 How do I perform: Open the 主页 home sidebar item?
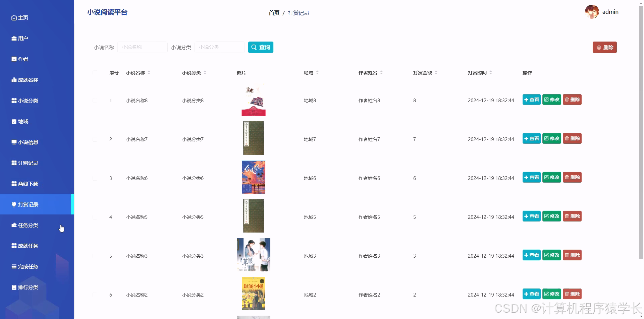pos(37,17)
